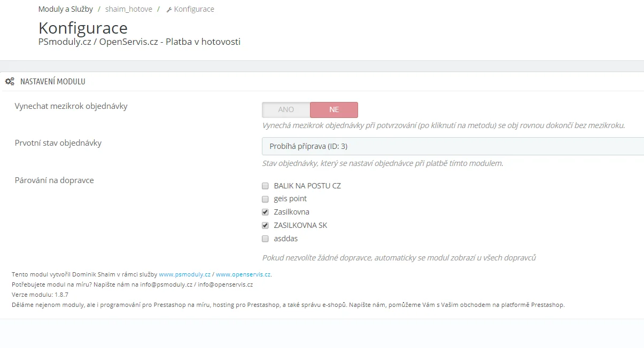The width and height of the screenshot is (644, 348).
Task: Visit the www.openservis.cz link
Action: 243,274
